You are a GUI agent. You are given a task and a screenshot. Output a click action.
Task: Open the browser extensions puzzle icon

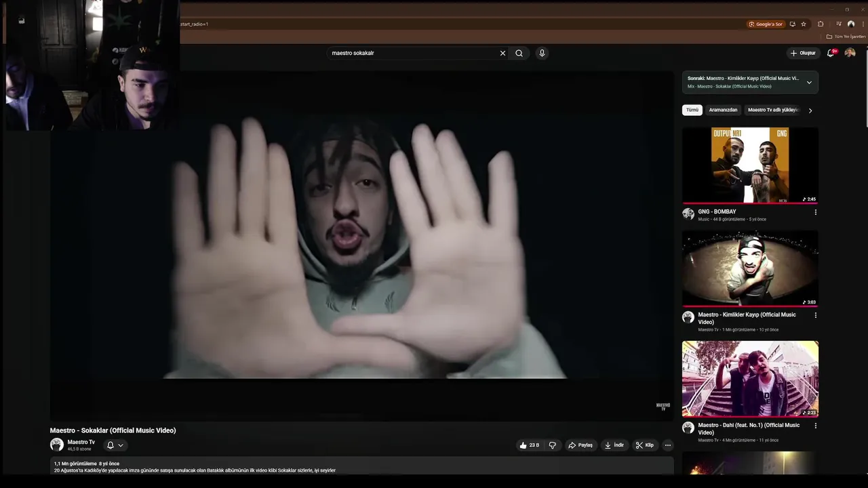(x=821, y=24)
